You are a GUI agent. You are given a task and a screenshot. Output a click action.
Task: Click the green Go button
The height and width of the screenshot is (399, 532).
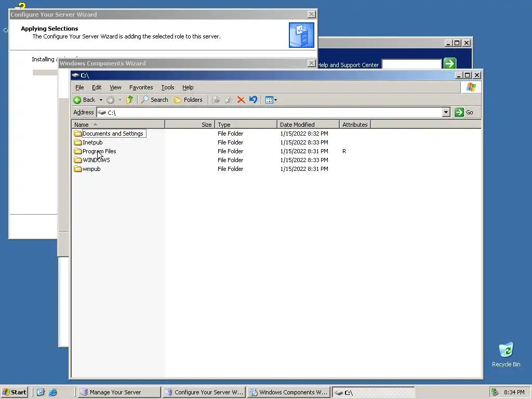tap(464, 112)
